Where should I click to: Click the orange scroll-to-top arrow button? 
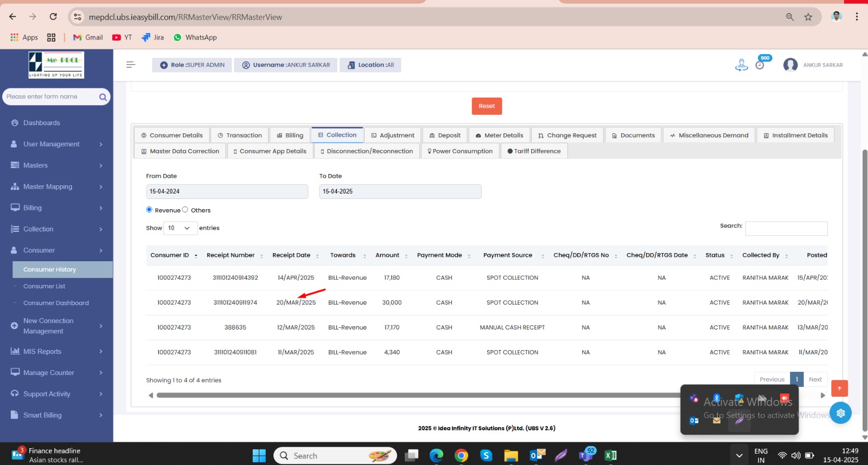click(839, 388)
